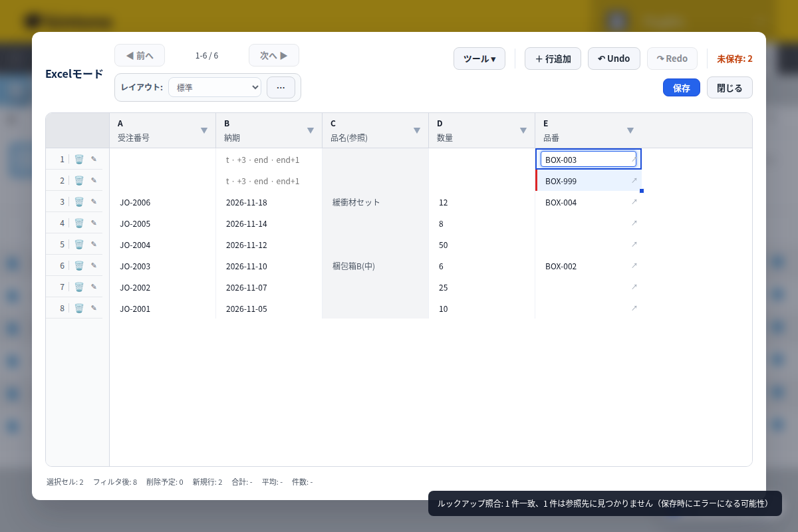Select cell JO-2001
Image resolution: width=798 pixels, height=532 pixels.
[x=163, y=309]
